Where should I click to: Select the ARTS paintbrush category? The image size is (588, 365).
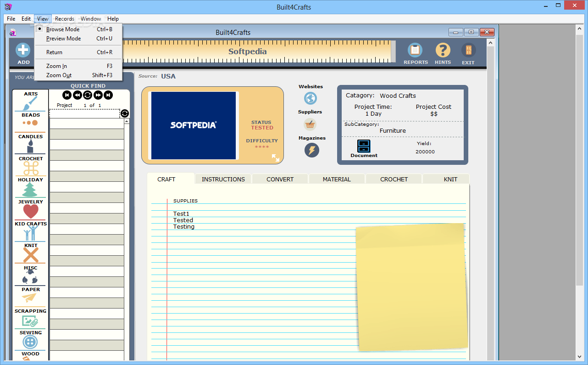point(31,104)
